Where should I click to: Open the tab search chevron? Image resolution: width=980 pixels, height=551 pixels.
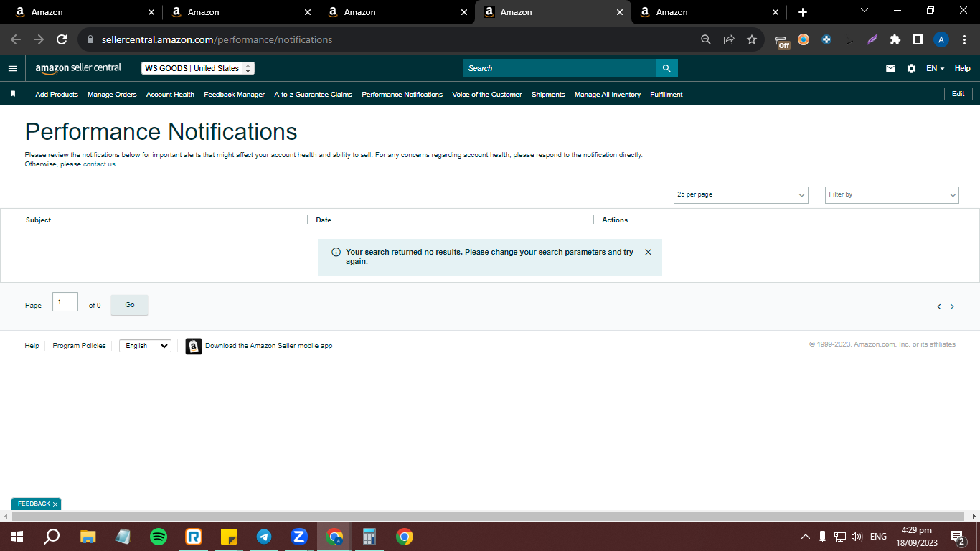coord(864,11)
